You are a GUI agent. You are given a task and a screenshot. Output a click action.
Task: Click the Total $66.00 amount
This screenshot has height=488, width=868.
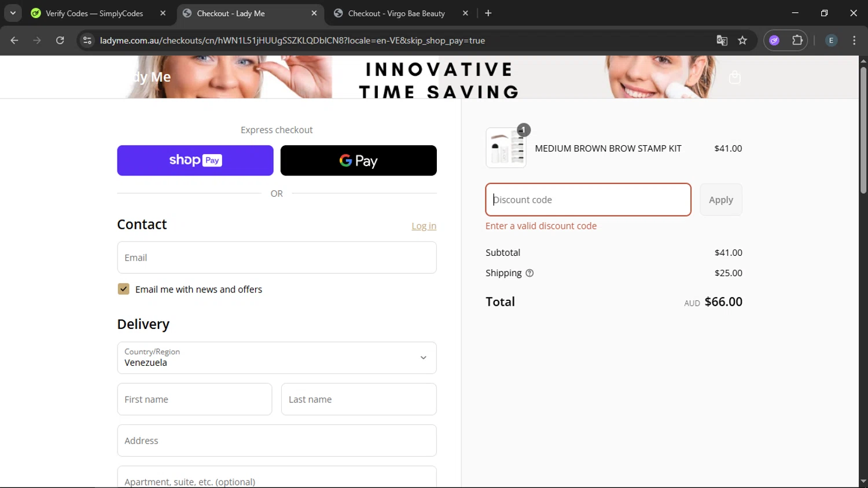[723, 302]
